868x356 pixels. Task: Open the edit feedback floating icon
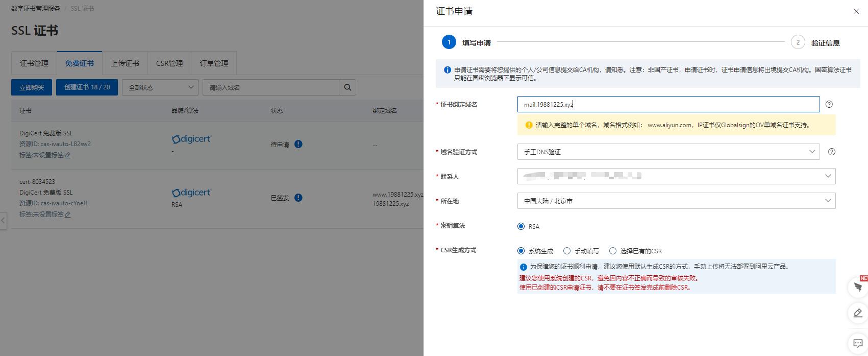858,313
